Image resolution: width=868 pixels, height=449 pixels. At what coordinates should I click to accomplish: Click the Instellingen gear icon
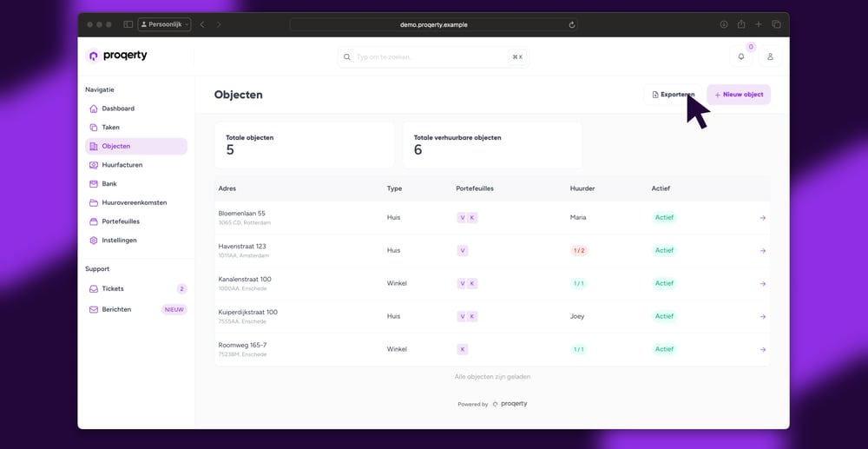pos(94,241)
